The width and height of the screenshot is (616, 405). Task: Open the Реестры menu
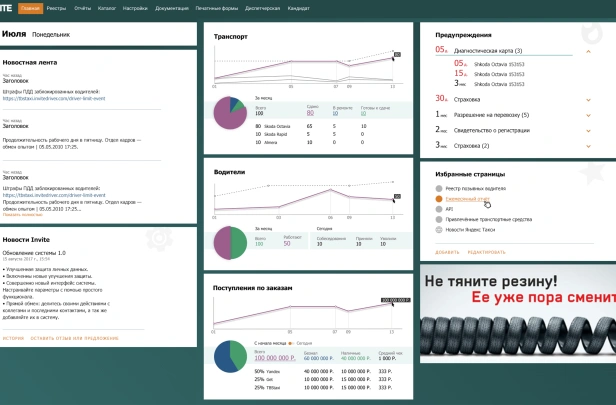pyautogui.click(x=57, y=7)
